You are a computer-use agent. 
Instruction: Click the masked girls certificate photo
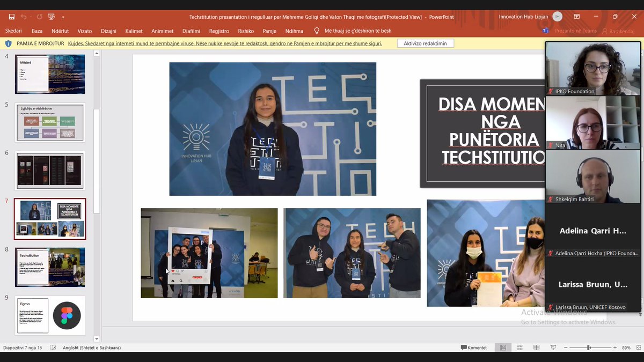pos(486,253)
